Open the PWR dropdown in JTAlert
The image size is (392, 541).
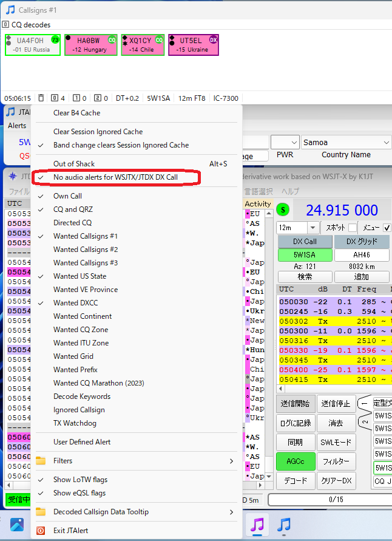coord(294,142)
